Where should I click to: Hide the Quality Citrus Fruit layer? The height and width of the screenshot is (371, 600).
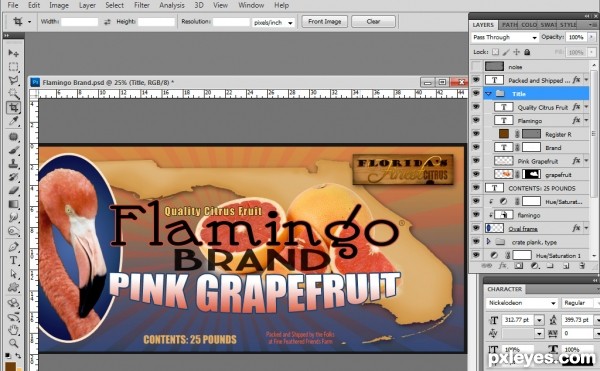tap(476, 107)
